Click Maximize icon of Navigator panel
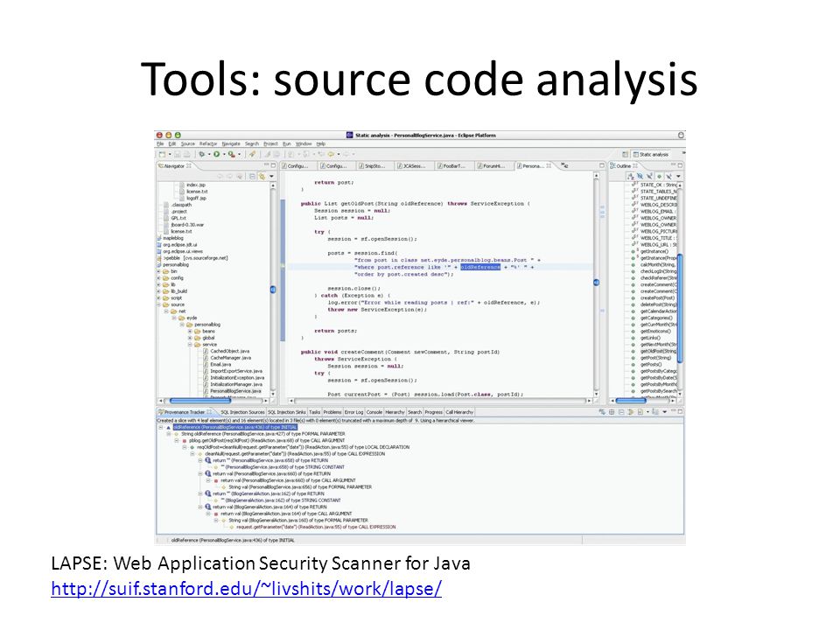This screenshot has width=840, height=630. coord(273,165)
